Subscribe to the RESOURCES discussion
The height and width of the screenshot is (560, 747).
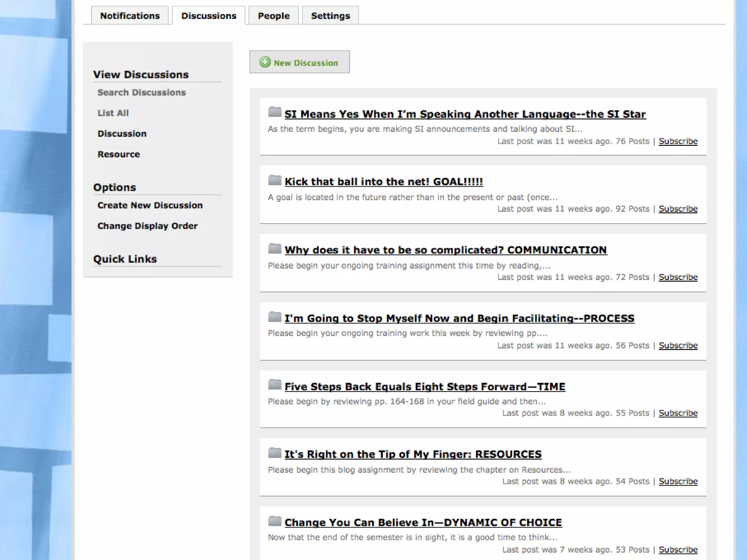coord(678,481)
